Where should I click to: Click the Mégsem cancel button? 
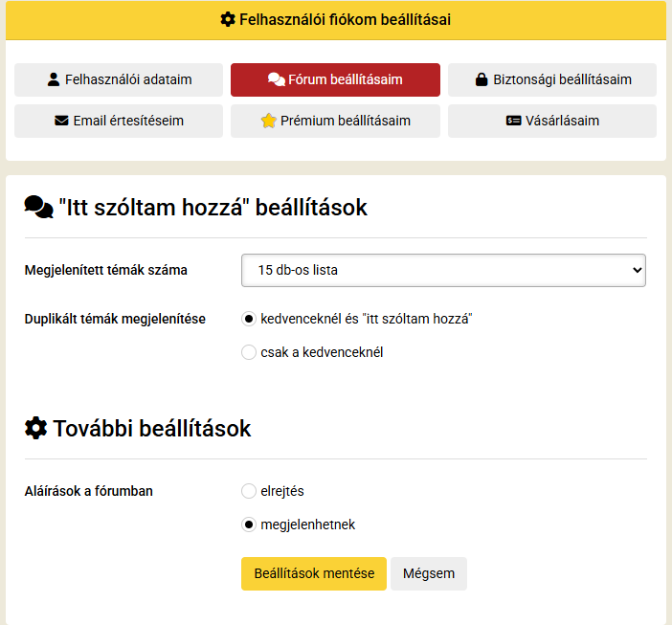(x=429, y=573)
